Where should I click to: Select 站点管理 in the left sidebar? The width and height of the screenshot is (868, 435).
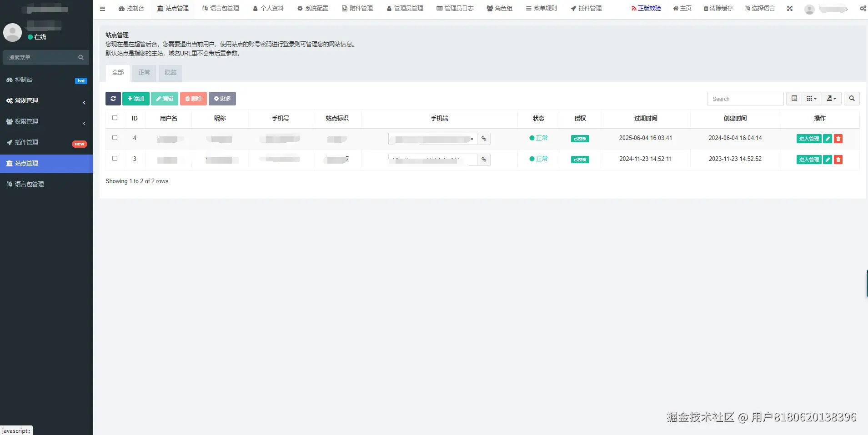[46, 164]
